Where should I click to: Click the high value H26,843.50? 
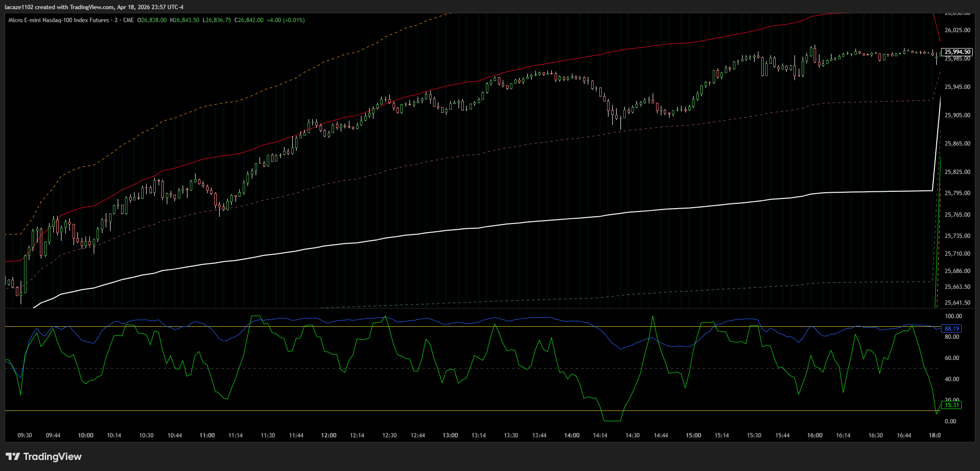[x=185, y=20]
